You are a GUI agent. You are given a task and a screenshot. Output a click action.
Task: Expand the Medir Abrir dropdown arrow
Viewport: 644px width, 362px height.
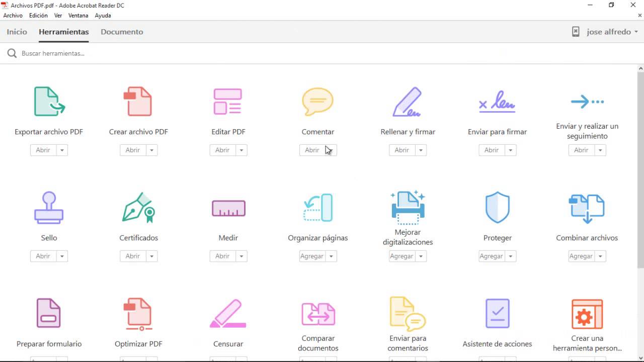coord(242,256)
